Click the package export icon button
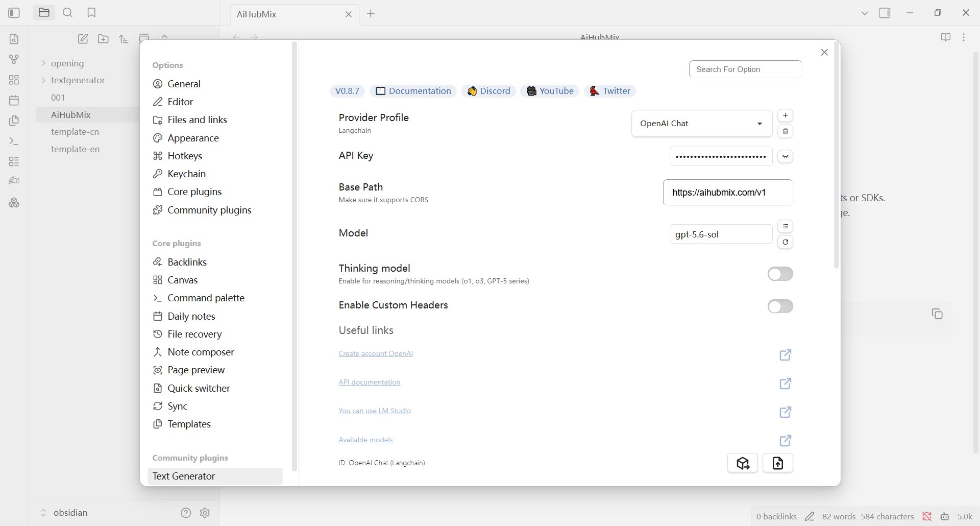The height and width of the screenshot is (526, 980). click(743, 463)
